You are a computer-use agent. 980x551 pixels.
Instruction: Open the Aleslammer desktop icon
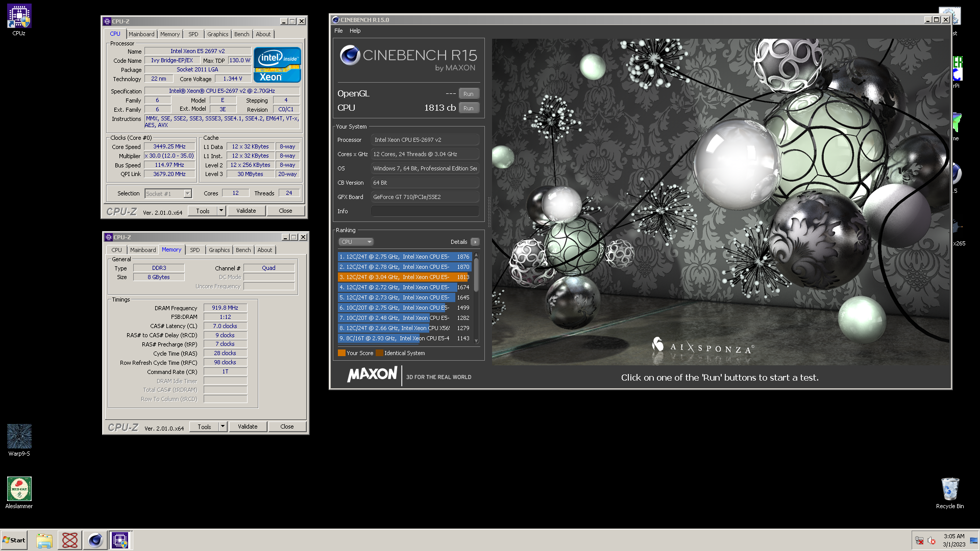point(19,493)
